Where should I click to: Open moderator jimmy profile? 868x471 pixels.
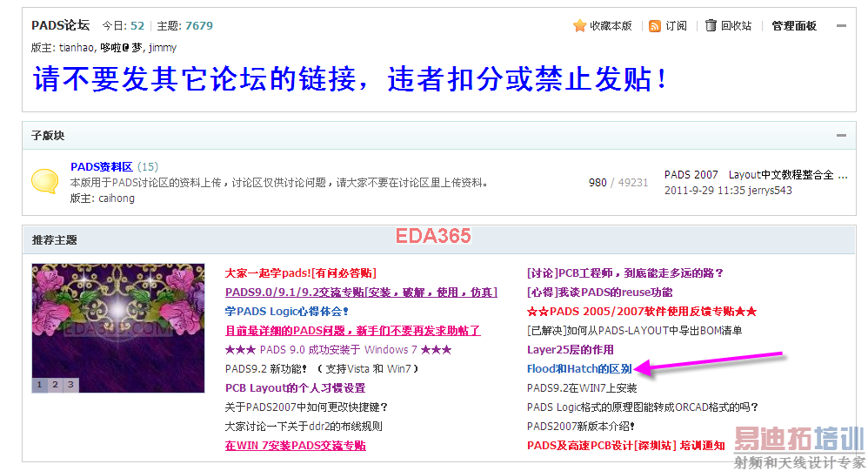163,48
